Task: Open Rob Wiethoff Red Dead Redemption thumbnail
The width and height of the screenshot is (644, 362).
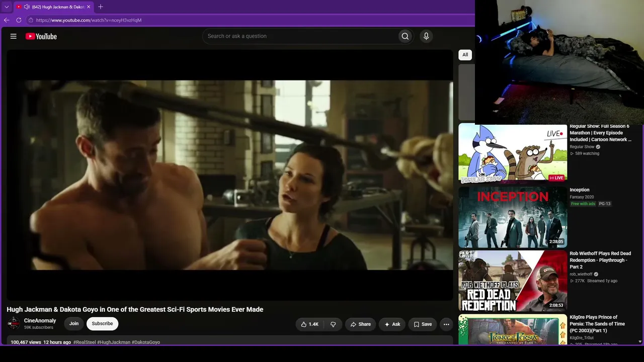Action: click(513, 281)
